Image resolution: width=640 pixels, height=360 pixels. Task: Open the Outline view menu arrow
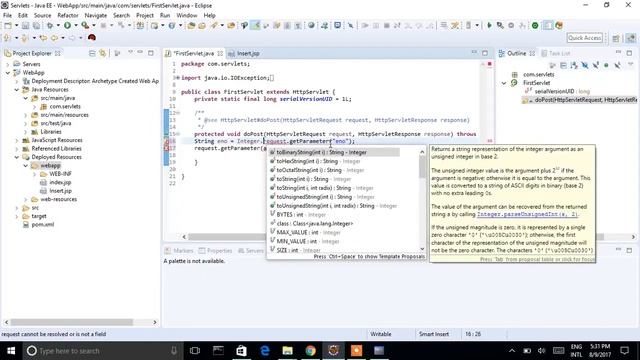tap(631, 65)
